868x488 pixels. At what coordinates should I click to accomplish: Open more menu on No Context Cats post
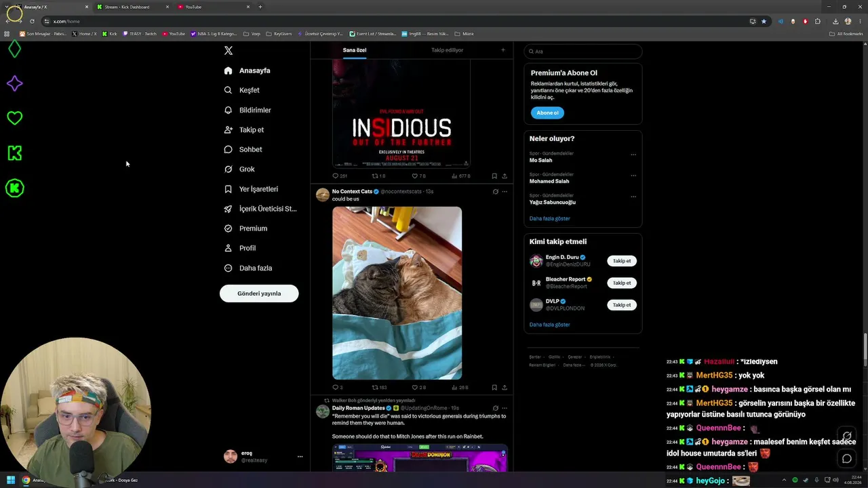pyautogui.click(x=505, y=192)
